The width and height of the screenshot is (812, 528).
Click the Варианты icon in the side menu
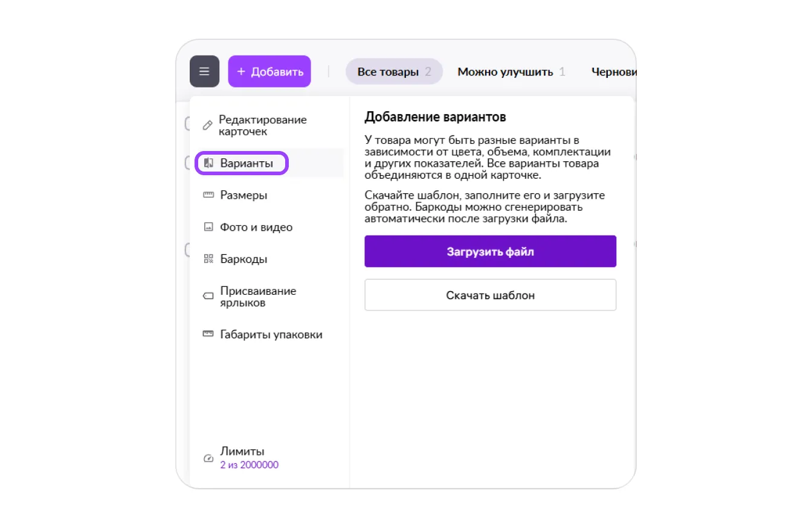click(209, 163)
